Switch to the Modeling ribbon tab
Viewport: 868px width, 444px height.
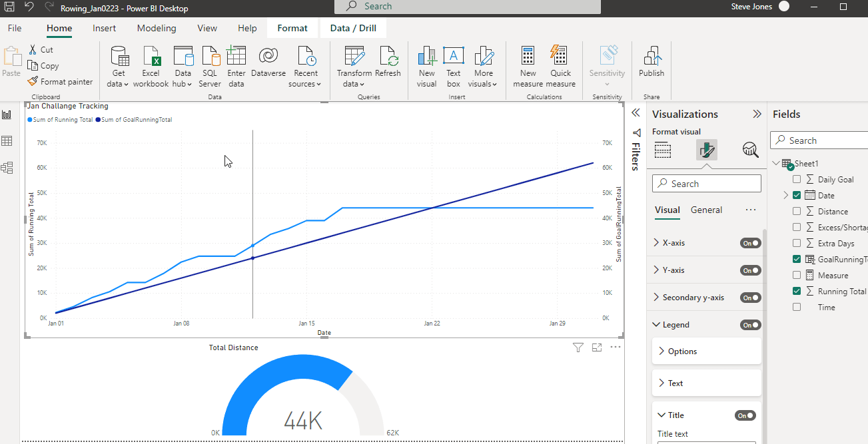157,28
